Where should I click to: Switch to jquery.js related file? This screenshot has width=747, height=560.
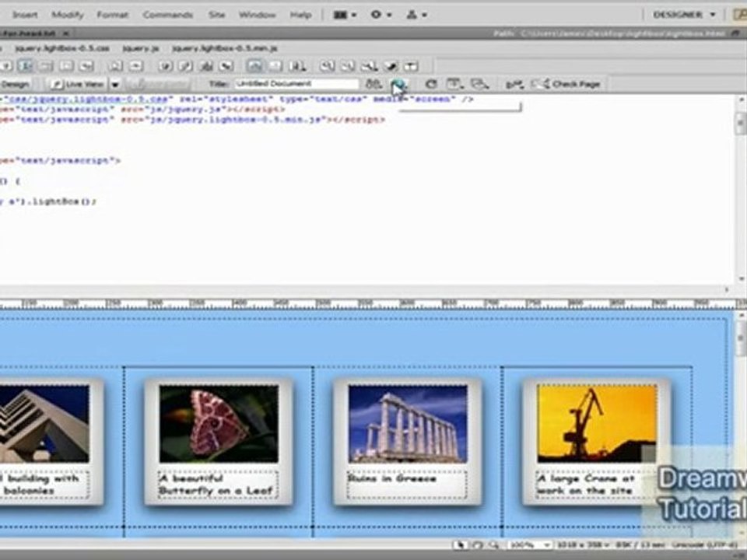point(141,48)
